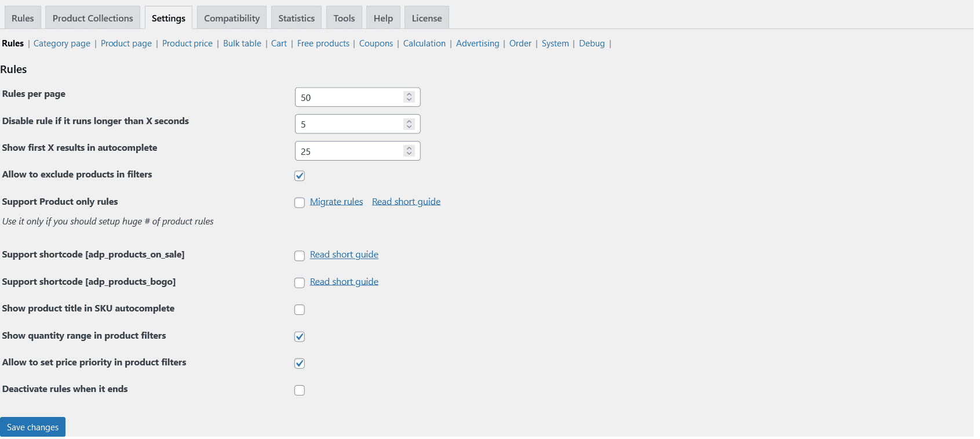Image resolution: width=980 pixels, height=439 pixels.
Task: Go to Free products settings section
Action: [323, 43]
